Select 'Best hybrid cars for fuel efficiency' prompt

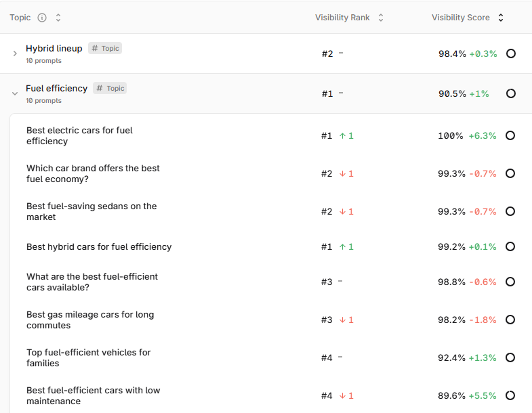click(99, 247)
